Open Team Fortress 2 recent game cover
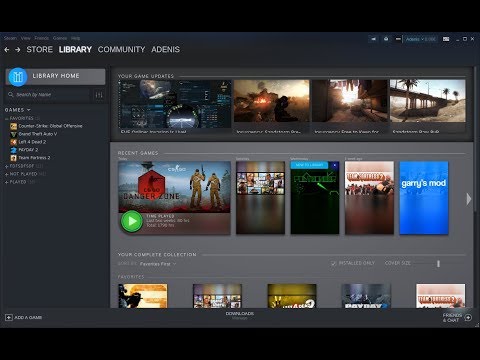480x360 pixels. 369,198
